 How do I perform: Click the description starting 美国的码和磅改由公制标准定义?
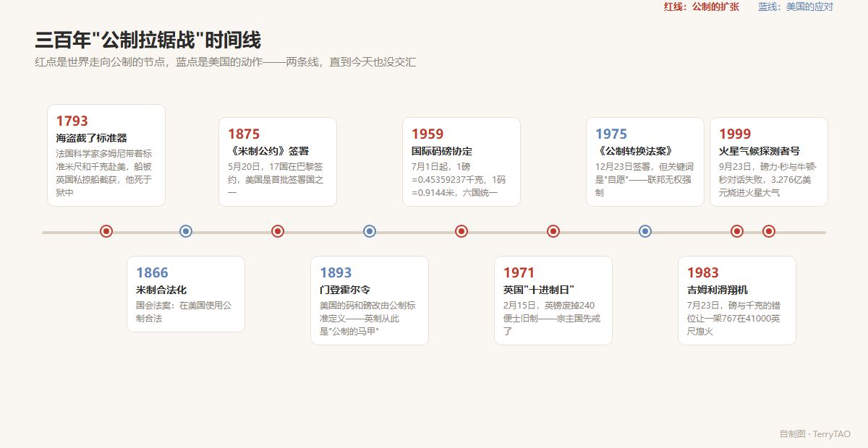(x=367, y=318)
